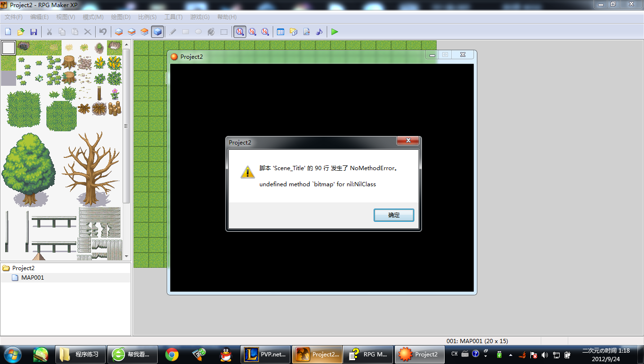The width and height of the screenshot is (644, 364).
Task: Open project using the folder icon
Action: point(21,32)
